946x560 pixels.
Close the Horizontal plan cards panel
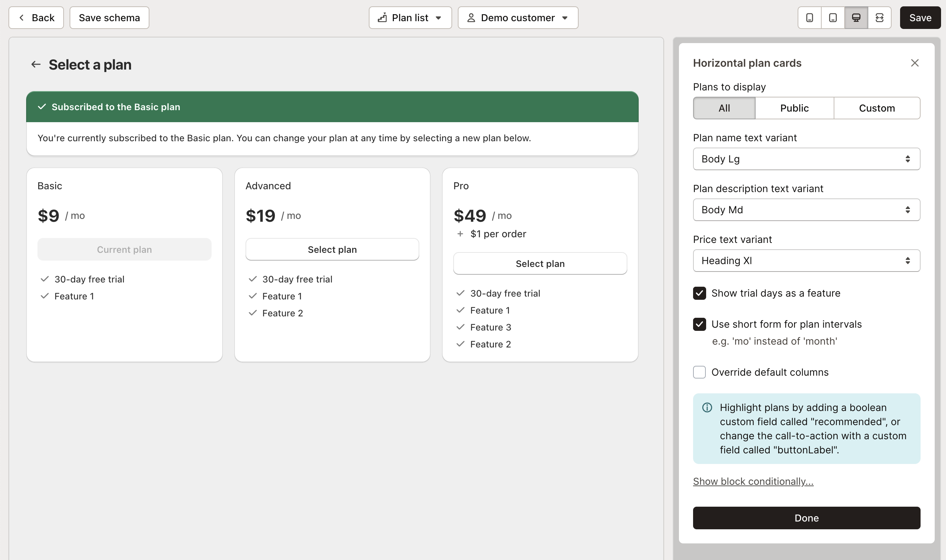pos(915,62)
